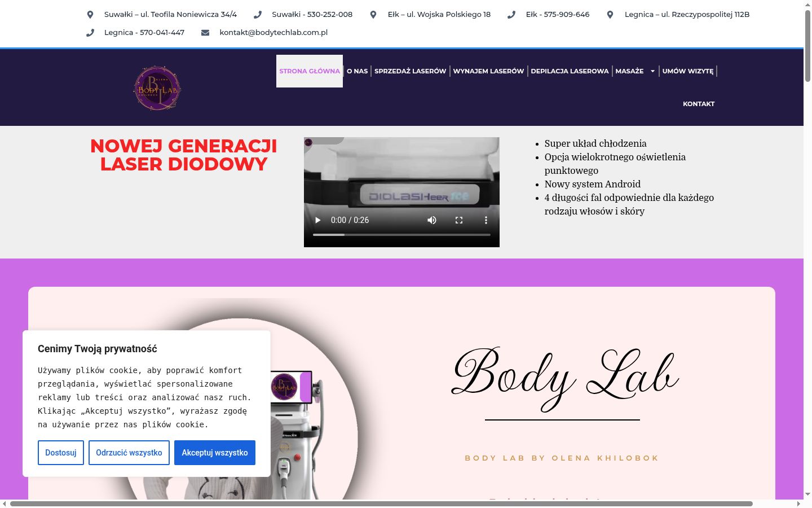Click the phone icon beside Suwałki number

[258, 15]
